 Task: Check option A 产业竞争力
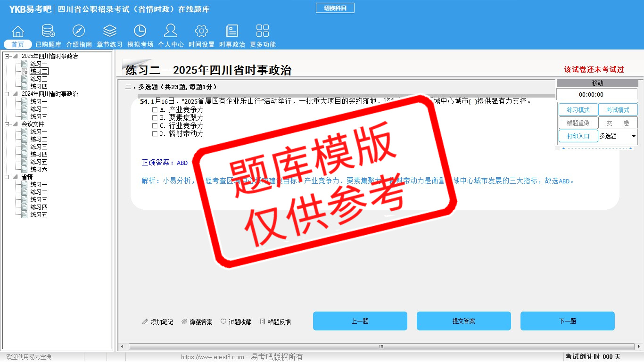[154, 110]
